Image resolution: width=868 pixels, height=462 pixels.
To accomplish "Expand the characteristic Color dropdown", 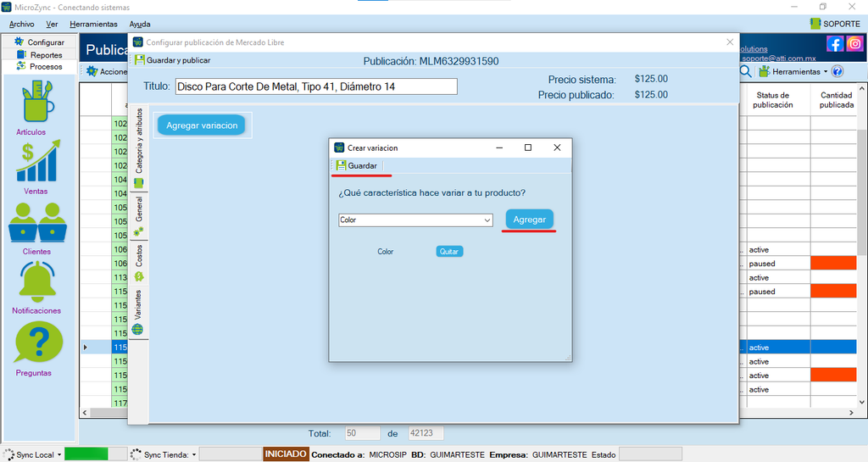I will pyautogui.click(x=487, y=220).
